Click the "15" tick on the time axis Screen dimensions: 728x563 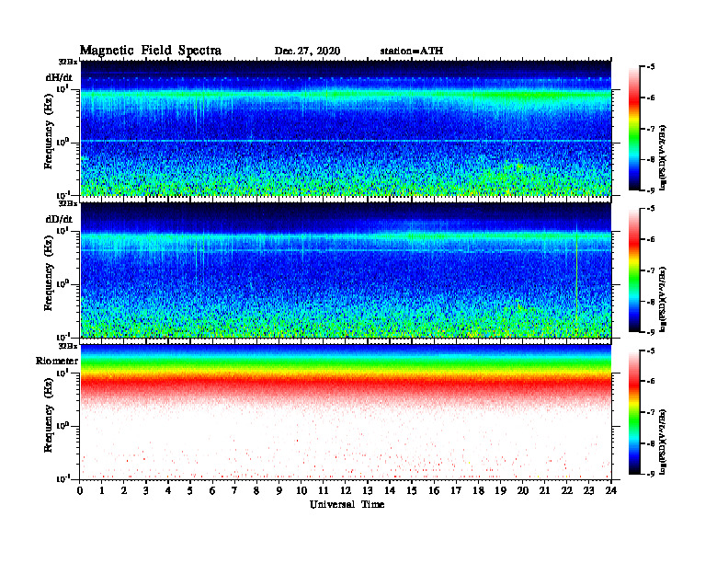coord(412,491)
